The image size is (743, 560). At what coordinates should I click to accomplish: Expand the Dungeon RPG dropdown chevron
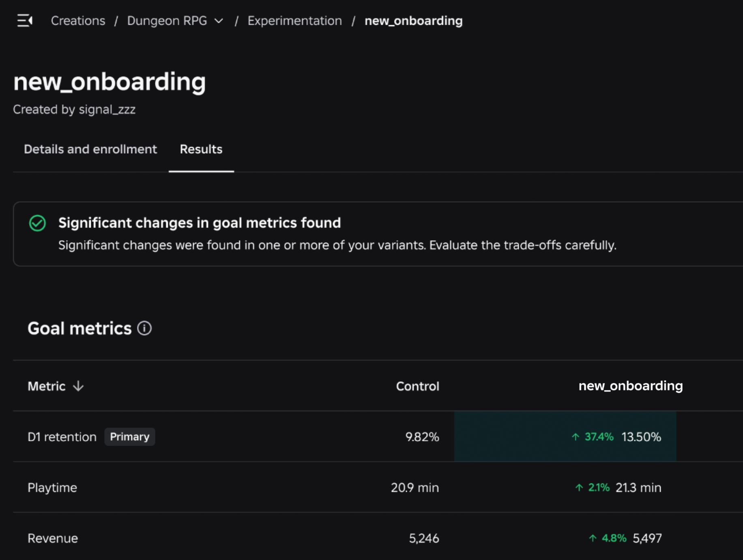pos(219,21)
